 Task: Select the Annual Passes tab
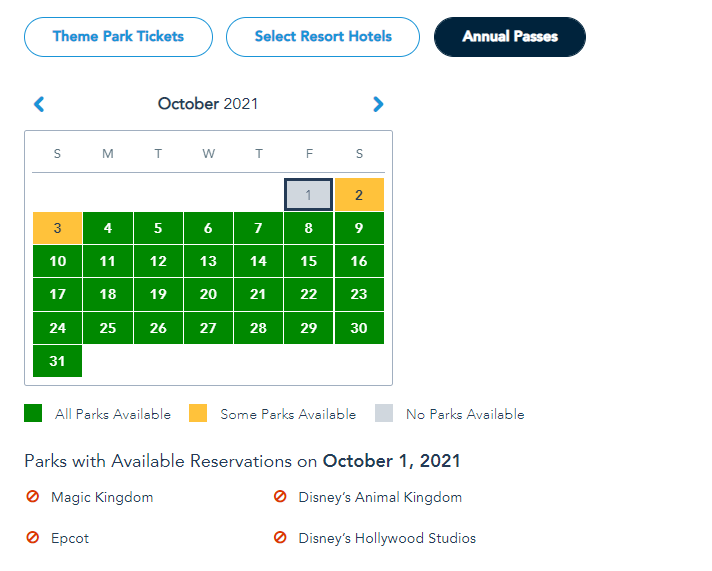[x=510, y=37]
